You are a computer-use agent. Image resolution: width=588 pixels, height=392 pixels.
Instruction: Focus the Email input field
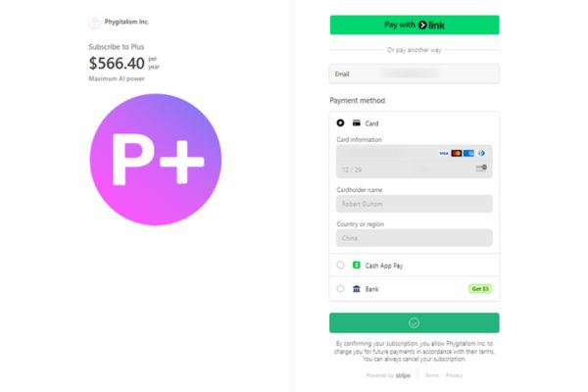point(415,73)
